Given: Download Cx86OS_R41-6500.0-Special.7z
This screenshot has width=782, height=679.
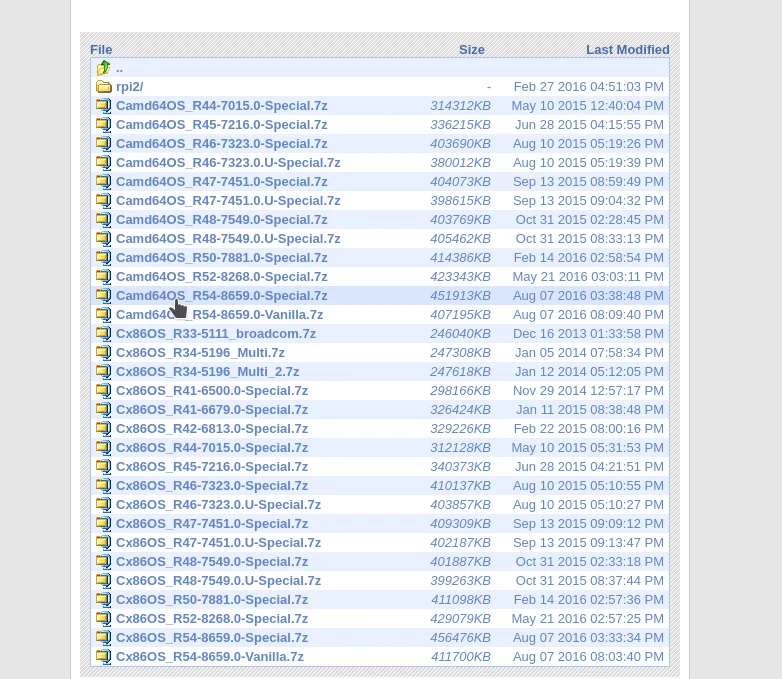Looking at the screenshot, I should pos(212,391).
